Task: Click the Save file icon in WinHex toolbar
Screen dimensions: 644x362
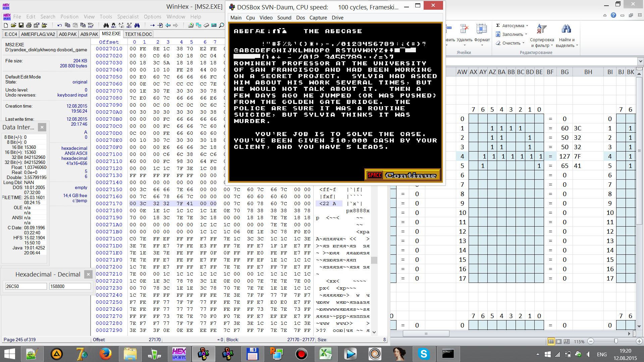Action: 21,25
